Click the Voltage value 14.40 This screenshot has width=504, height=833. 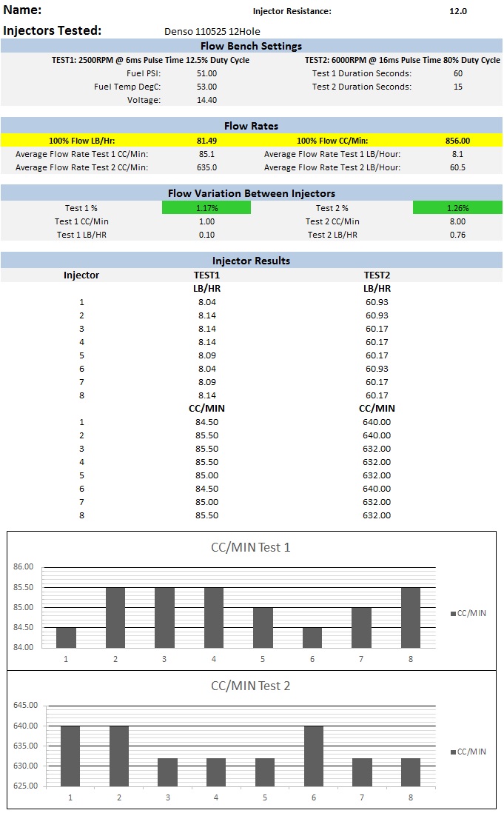click(206, 100)
